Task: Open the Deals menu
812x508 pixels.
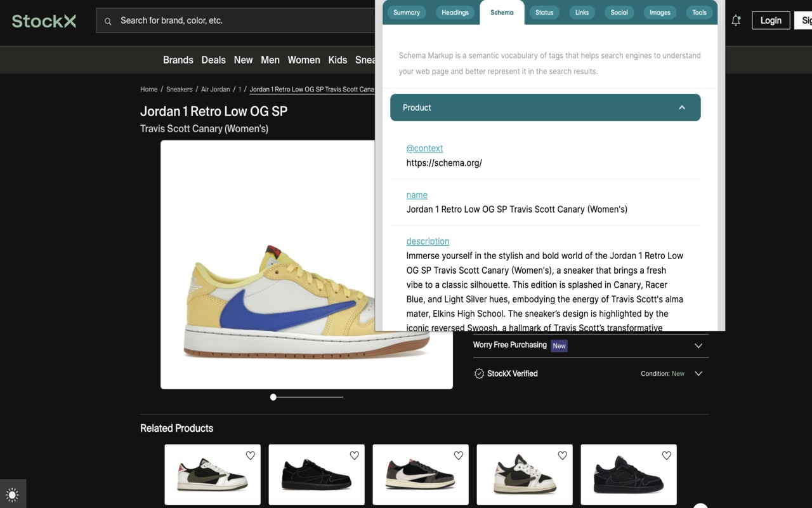Action: (213, 60)
